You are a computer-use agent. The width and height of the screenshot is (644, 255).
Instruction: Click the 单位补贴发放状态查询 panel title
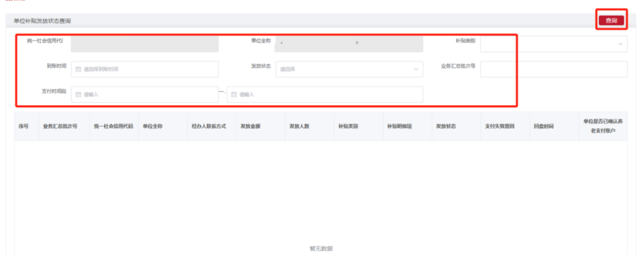[x=42, y=21]
